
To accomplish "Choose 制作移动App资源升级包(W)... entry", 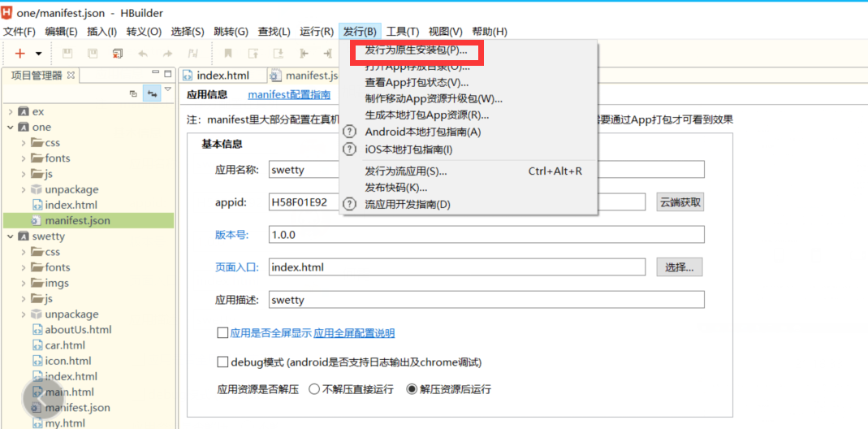I will click(x=434, y=99).
